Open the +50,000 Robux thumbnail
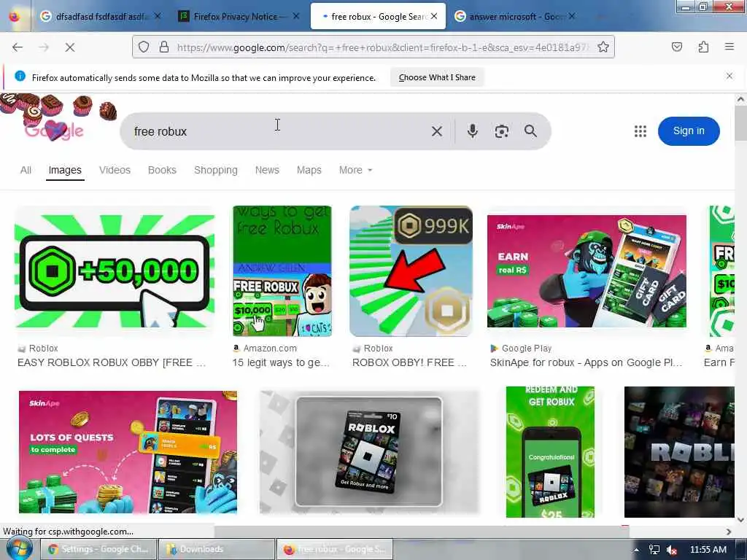 (x=115, y=271)
